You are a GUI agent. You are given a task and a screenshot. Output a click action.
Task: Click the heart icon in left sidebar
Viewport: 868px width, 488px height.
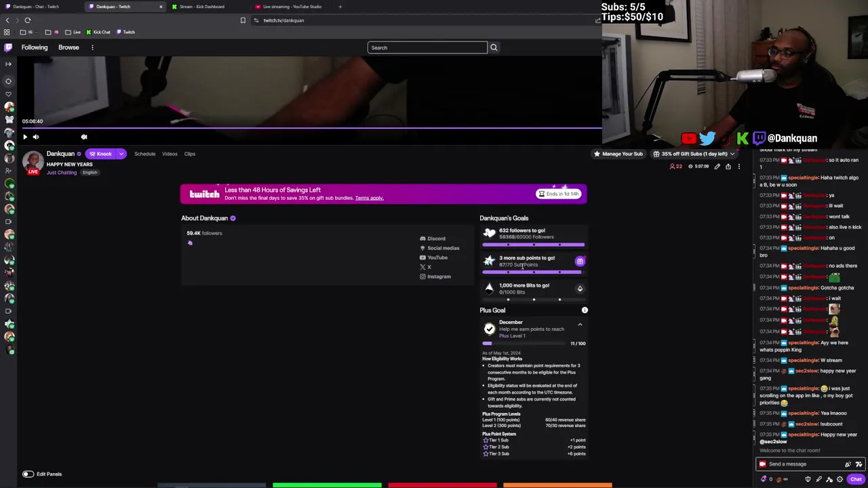[8, 94]
